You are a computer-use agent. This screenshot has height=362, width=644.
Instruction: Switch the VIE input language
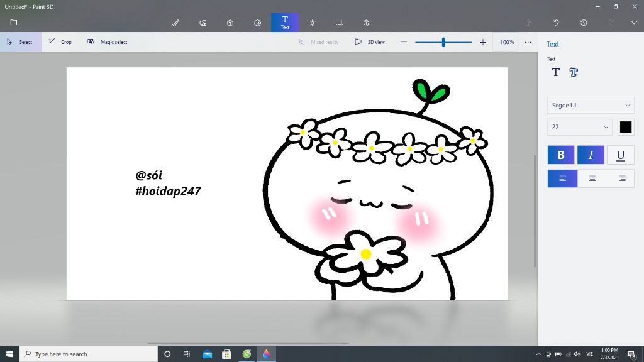pyautogui.click(x=590, y=354)
